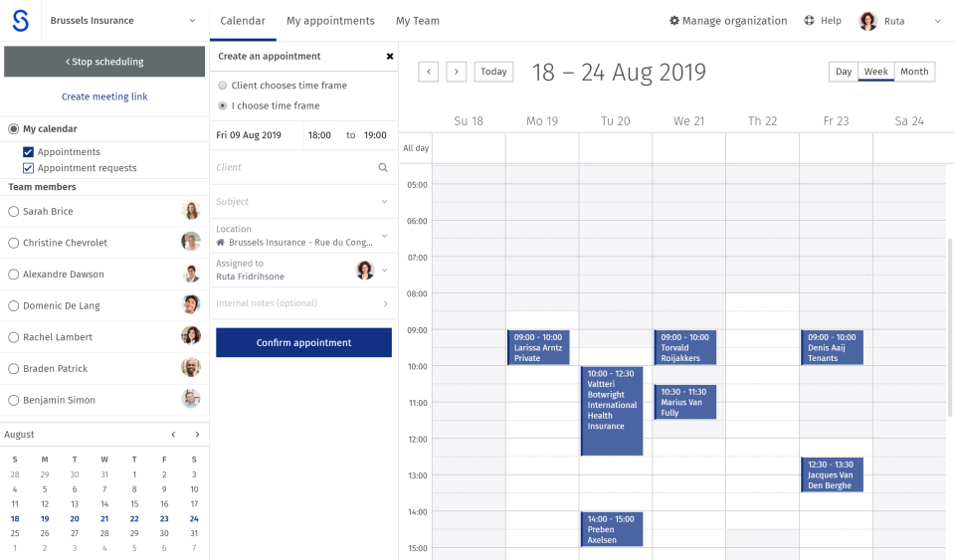Go to next week arrow
This screenshot has height=560, width=955.
click(x=457, y=72)
